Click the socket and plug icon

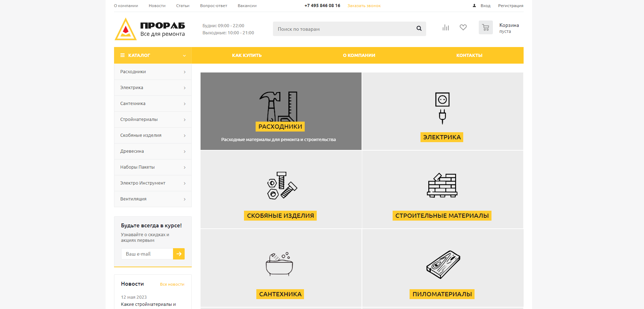(442, 108)
